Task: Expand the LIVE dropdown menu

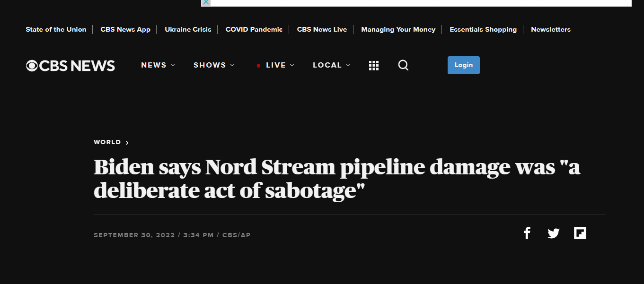Action: (x=275, y=65)
